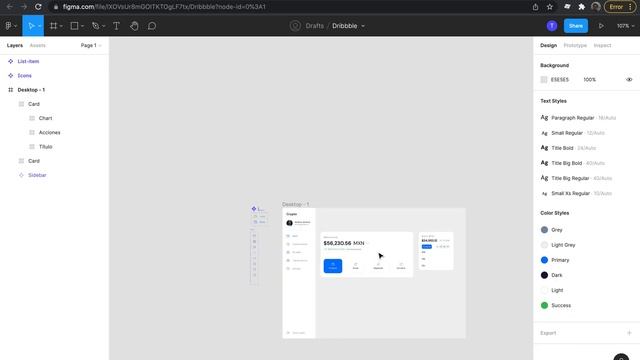
Task: Click the Dark color style swatch
Action: coord(544,275)
